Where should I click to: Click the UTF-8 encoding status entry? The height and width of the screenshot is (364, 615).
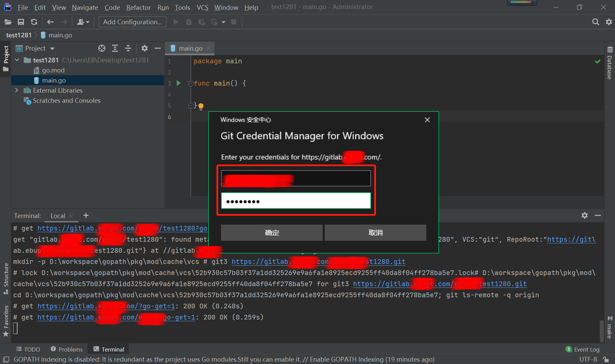tap(588, 359)
